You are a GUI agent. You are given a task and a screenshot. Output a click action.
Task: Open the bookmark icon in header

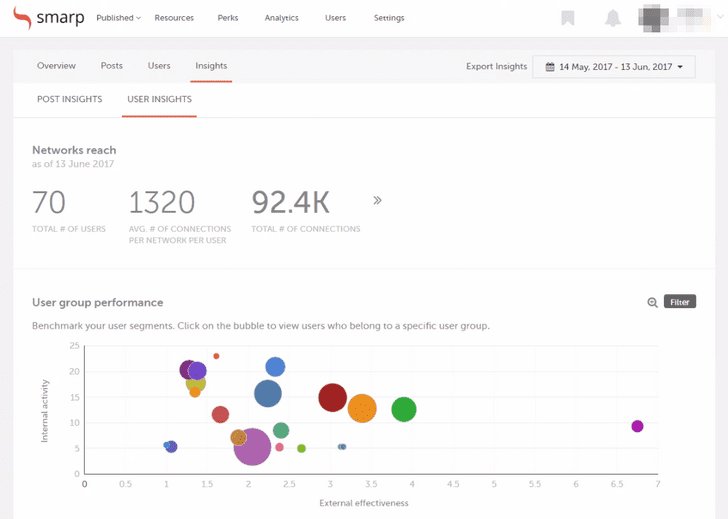tap(568, 18)
